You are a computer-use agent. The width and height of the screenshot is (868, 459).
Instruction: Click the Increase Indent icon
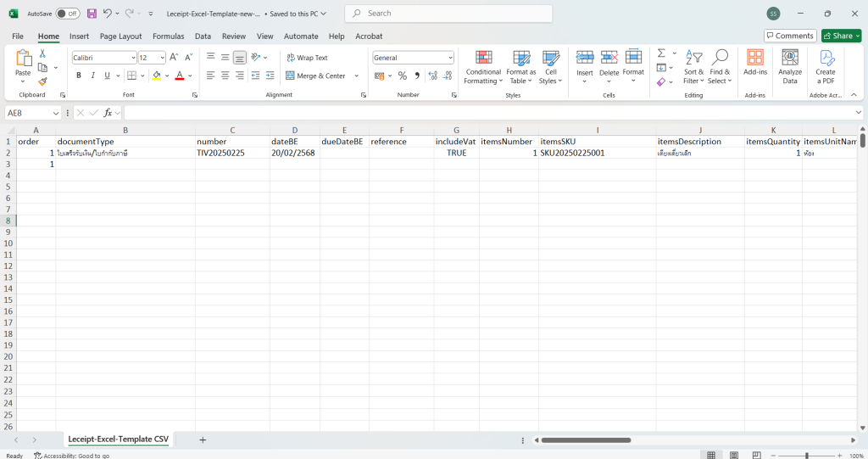click(x=270, y=76)
